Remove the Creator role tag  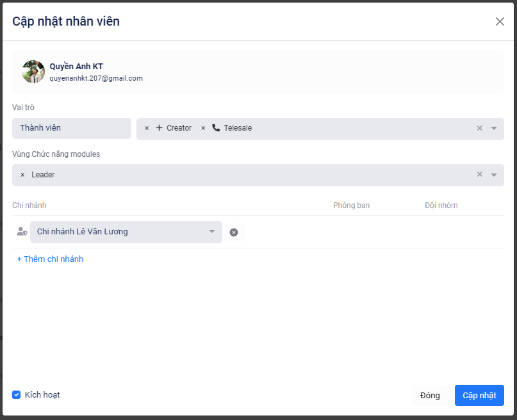pyautogui.click(x=147, y=128)
